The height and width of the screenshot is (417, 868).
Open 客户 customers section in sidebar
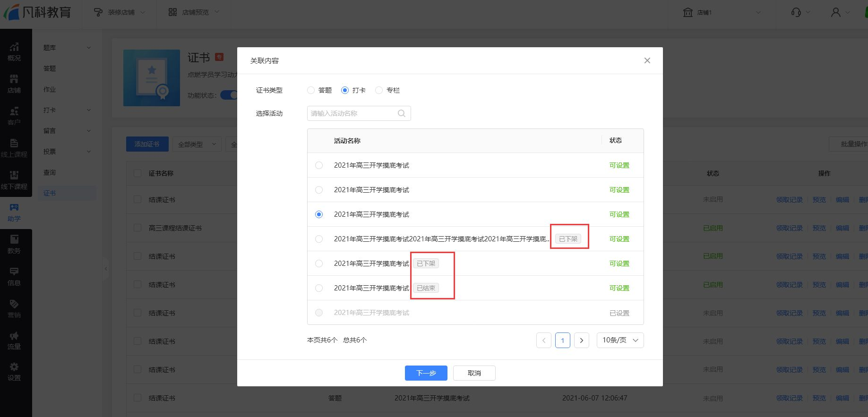[x=14, y=116]
